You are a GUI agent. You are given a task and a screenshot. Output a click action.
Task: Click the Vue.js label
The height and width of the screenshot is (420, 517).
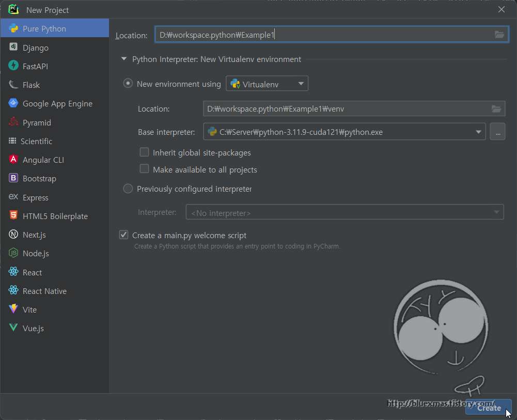[x=33, y=329]
